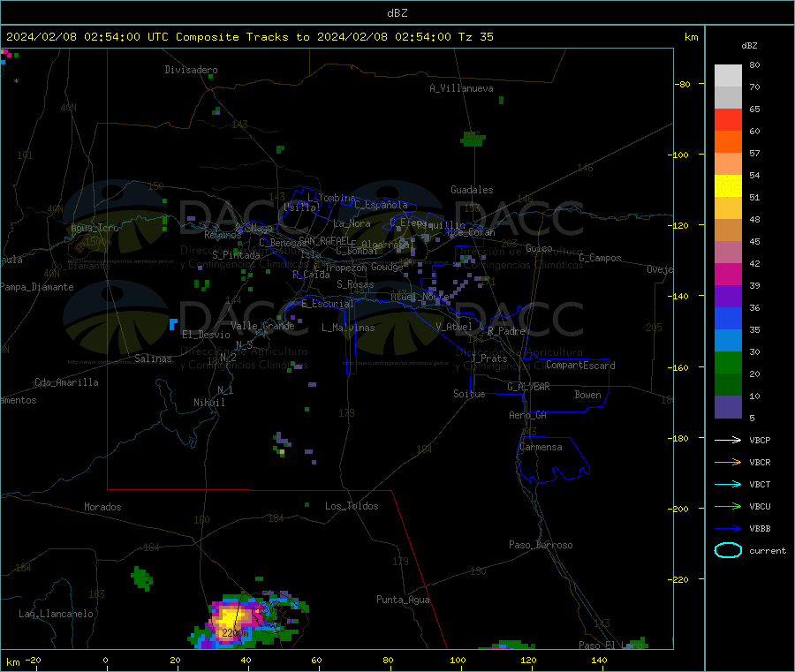Pick the dark green 10–20 dBZ swatch

(728, 384)
